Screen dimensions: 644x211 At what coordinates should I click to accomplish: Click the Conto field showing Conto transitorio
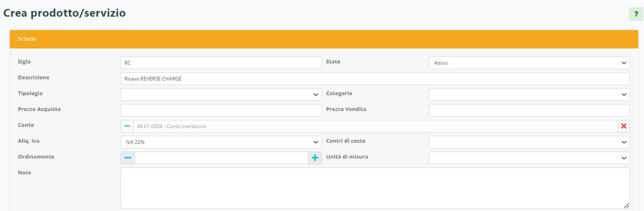(x=375, y=126)
